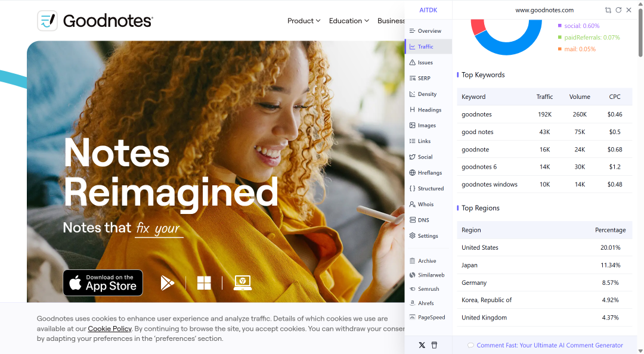
Task: Click the Ahrefs icon
Action: pyautogui.click(x=413, y=303)
